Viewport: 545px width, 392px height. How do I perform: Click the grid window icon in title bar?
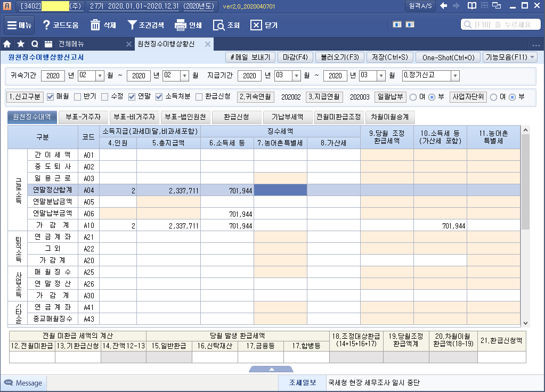(x=484, y=5)
